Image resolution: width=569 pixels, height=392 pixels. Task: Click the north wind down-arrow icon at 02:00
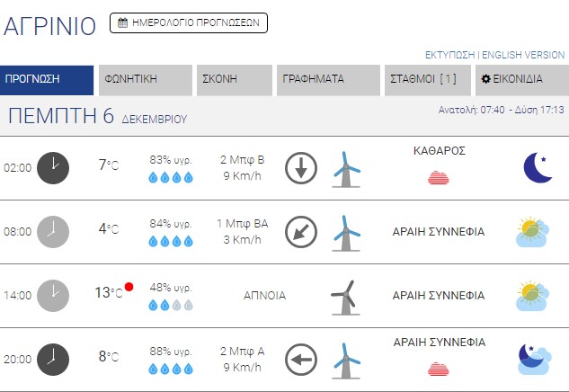coord(301,168)
